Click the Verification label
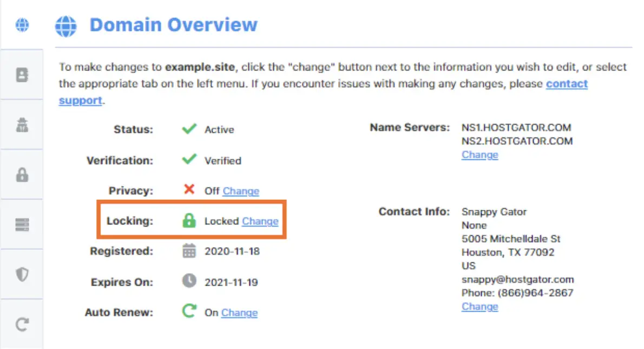This screenshot has height=349, width=644. [x=120, y=161]
